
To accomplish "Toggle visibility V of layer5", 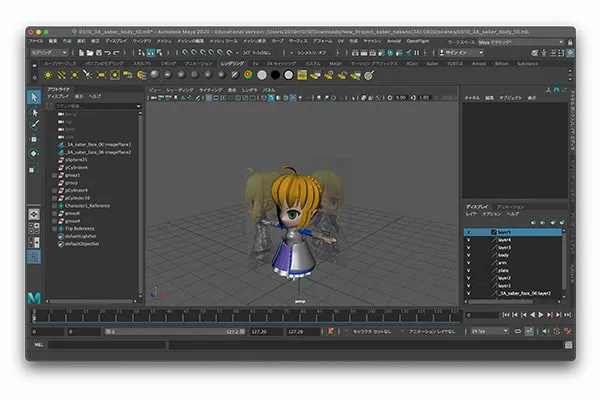I will tap(468, 232).
